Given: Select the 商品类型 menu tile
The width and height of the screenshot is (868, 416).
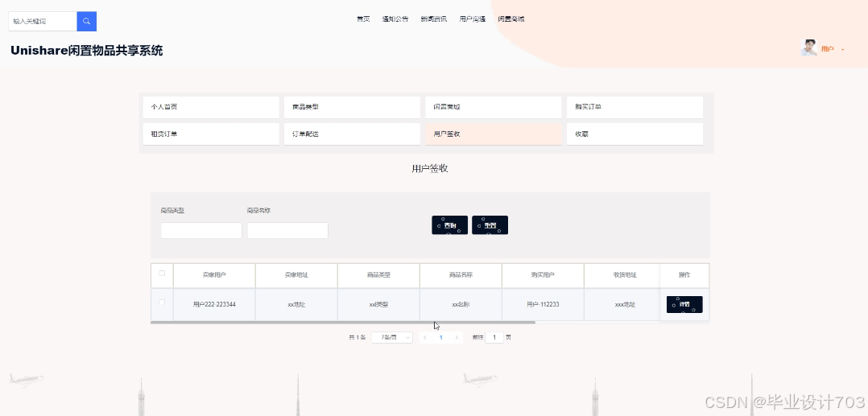Looking at the screenshot, I should coord(352,107).
